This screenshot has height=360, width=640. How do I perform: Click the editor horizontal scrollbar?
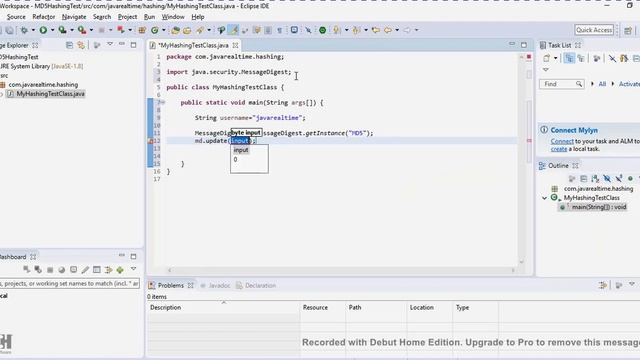[x=341, y=270]
